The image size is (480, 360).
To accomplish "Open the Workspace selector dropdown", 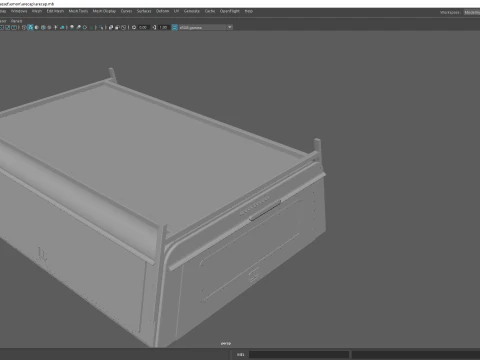I will [472, 12].
